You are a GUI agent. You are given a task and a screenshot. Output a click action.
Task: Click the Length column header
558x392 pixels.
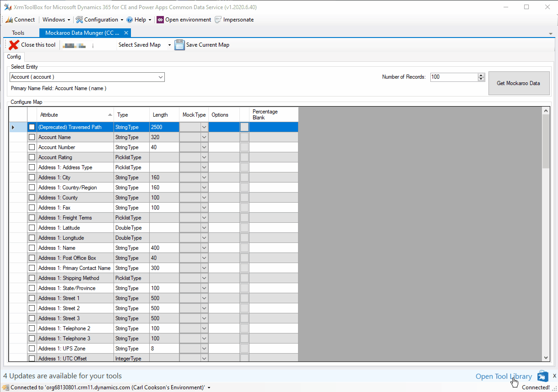pos(164,115)
